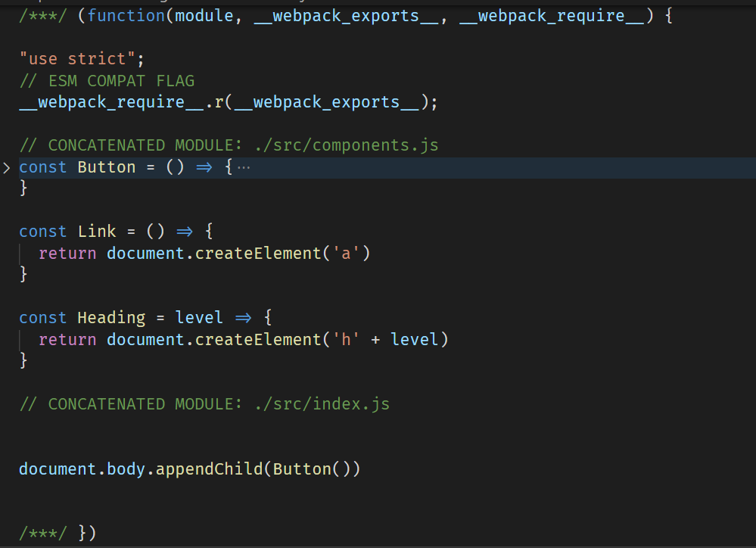Click the function keyword on first line
The image size is (756, 548).
126,16
